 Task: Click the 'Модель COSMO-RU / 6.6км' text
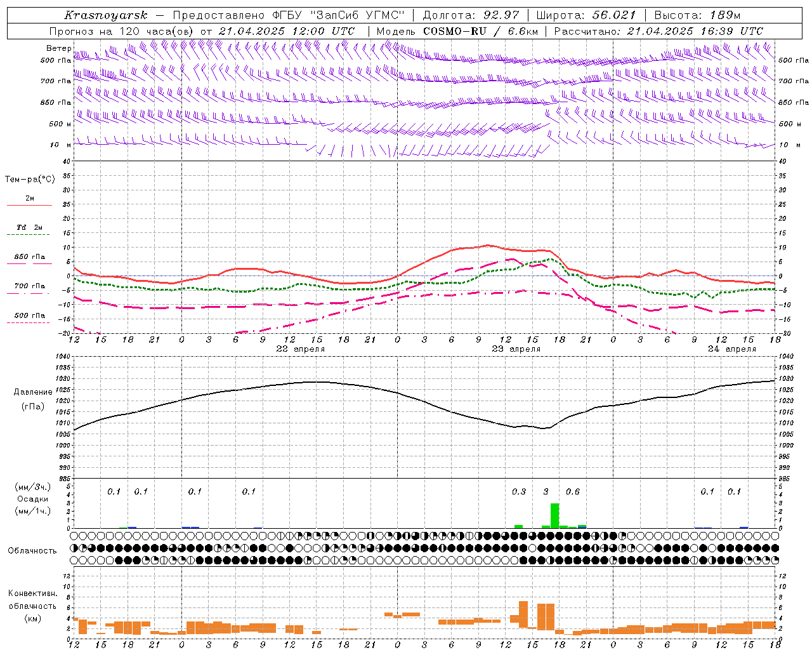pos(457,31)
